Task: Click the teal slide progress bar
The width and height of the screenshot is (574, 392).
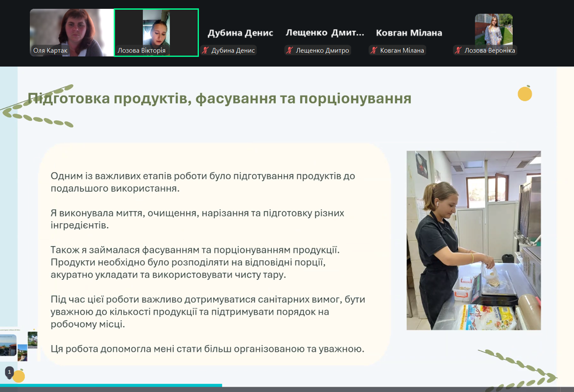Action: [x=111, y=385]
